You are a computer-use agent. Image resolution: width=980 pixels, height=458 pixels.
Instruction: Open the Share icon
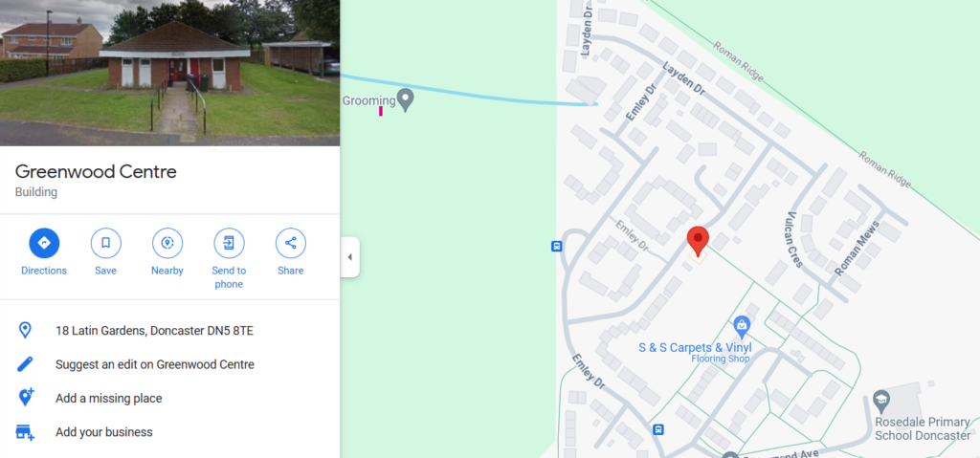pyautogui.click(x=291, y=243)
